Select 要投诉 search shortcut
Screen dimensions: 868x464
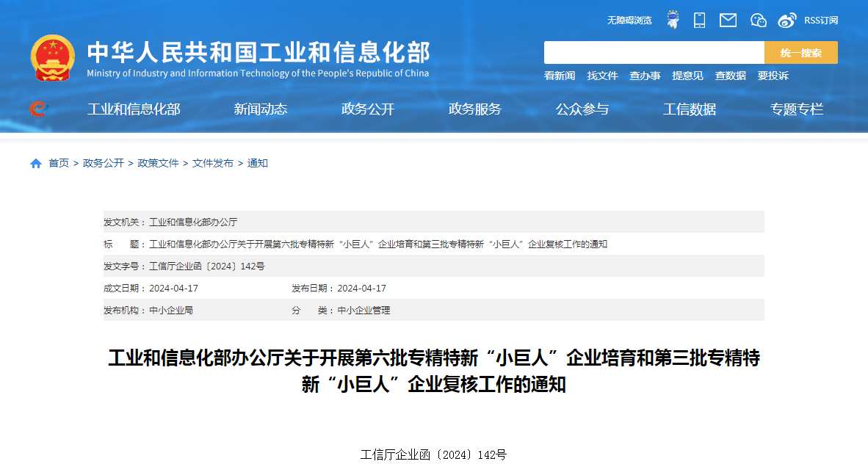[773, 76]
